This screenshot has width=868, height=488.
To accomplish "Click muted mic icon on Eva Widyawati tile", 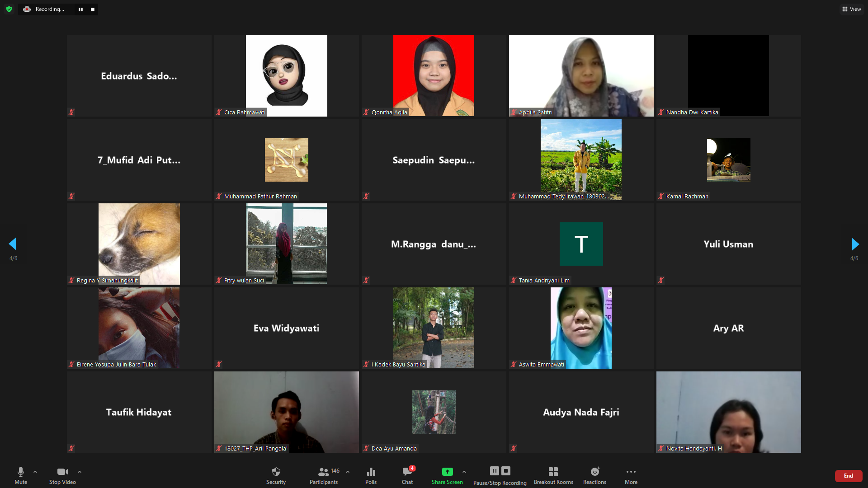I will (219, 364).
